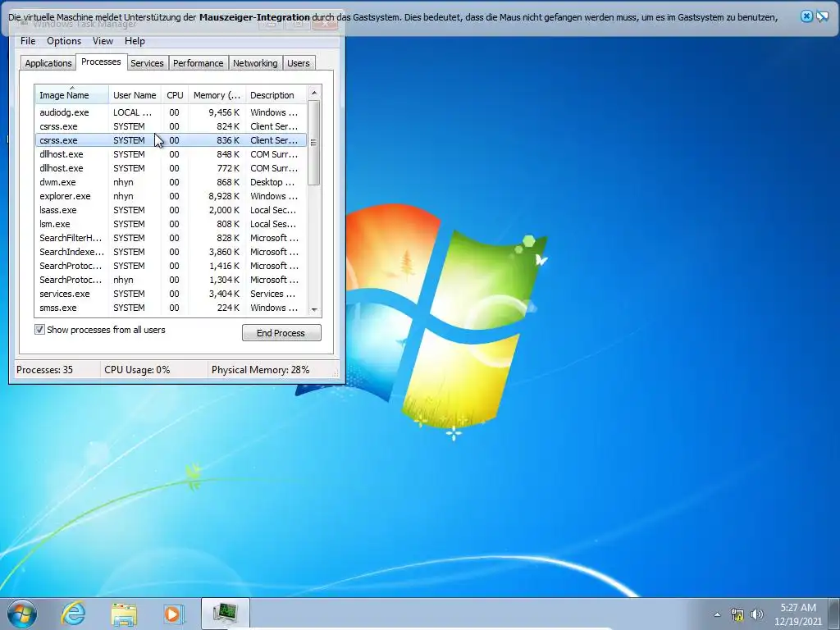Select the lsass.exe process
The height and width of the screenshot is (630, 840).
pos(171,210)
